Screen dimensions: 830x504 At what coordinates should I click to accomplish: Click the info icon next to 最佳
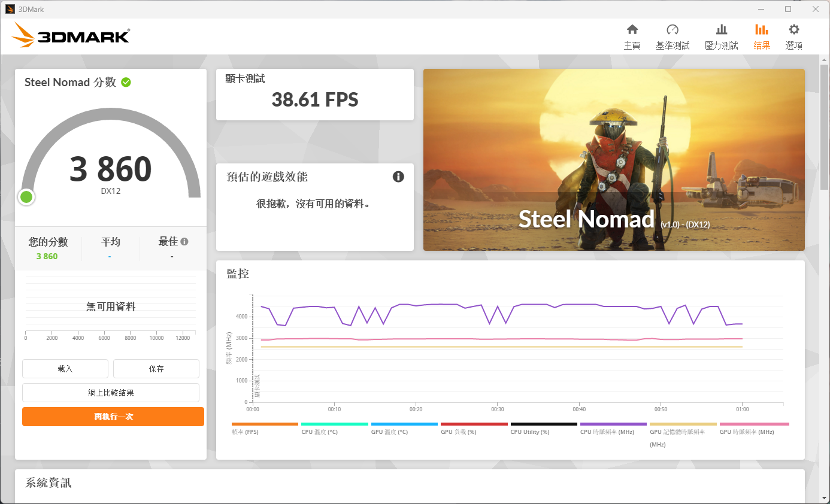pos(184,242)
